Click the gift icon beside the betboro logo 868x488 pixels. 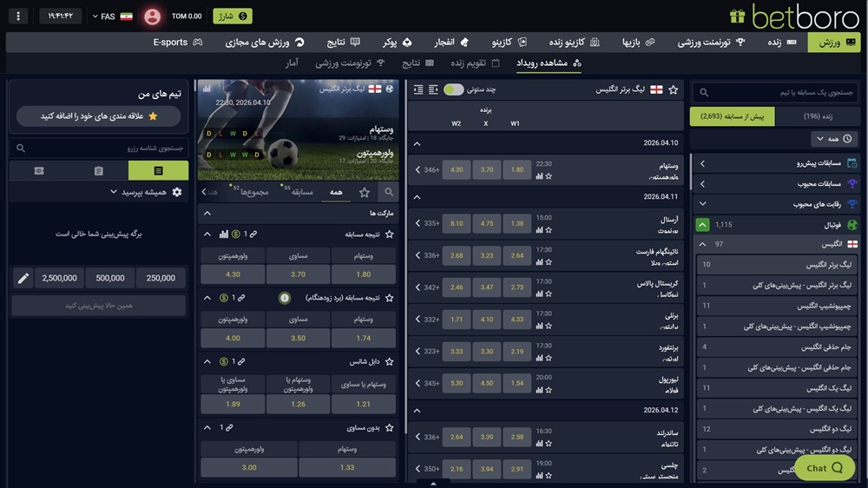737,16
